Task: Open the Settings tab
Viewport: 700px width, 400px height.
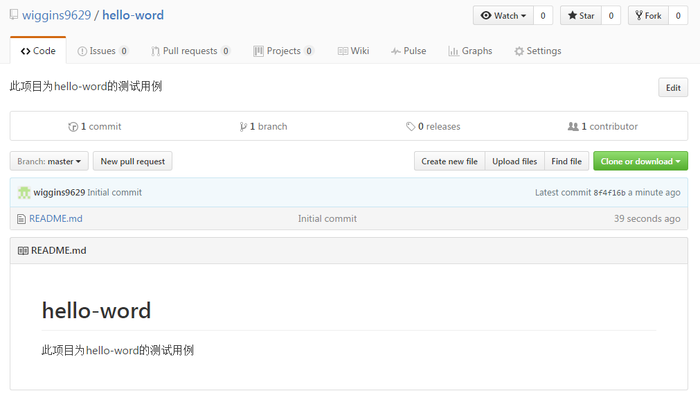Action: click(538, 51)
